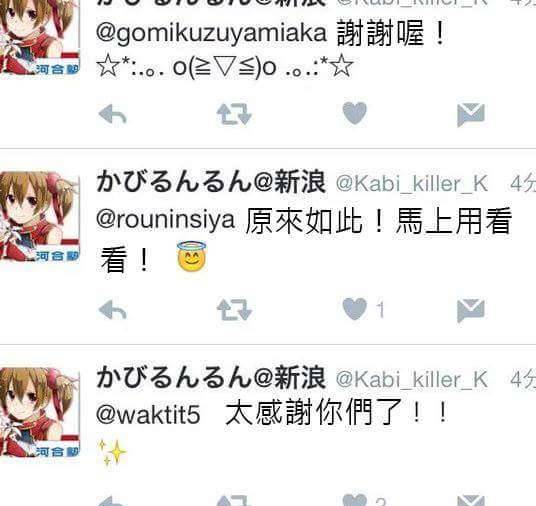
Task: Reply to the @gomikuzuyamiaka tweet
Action: click(x=112, y=114)
